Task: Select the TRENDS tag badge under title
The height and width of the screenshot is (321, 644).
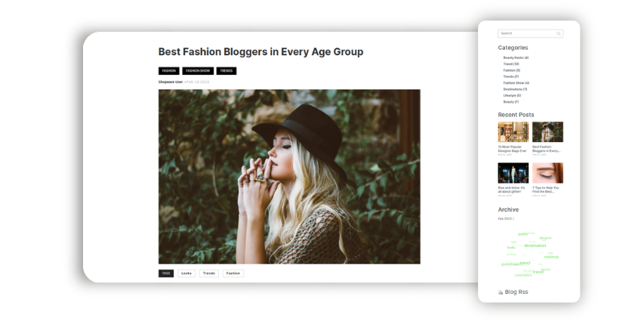Action: pyautogui.click(x=226, y=71)
